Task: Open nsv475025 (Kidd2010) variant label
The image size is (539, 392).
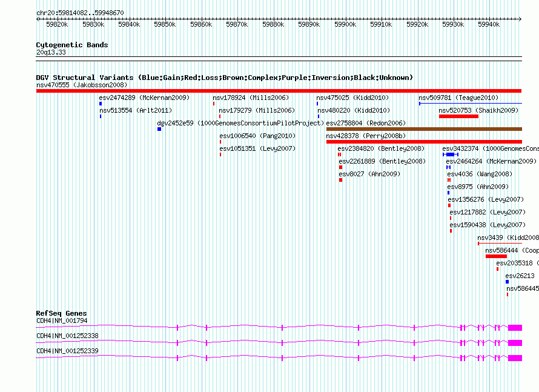Action: [352, 98]
